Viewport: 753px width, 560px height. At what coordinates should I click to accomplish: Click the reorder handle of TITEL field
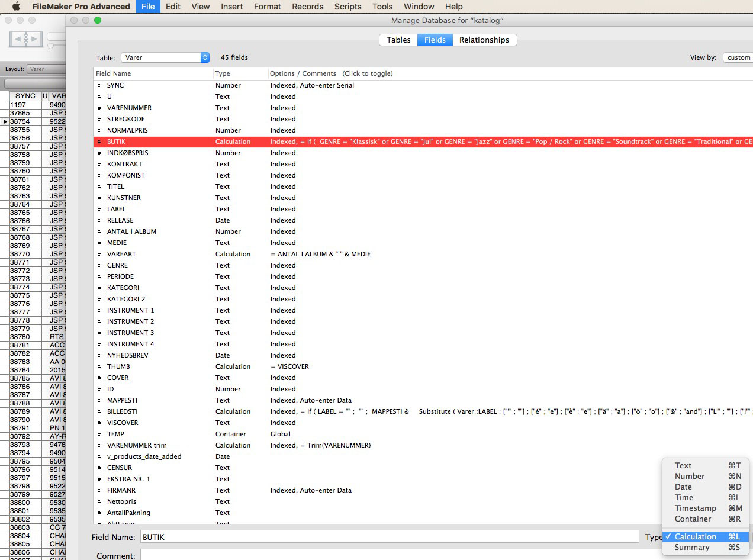99,186
